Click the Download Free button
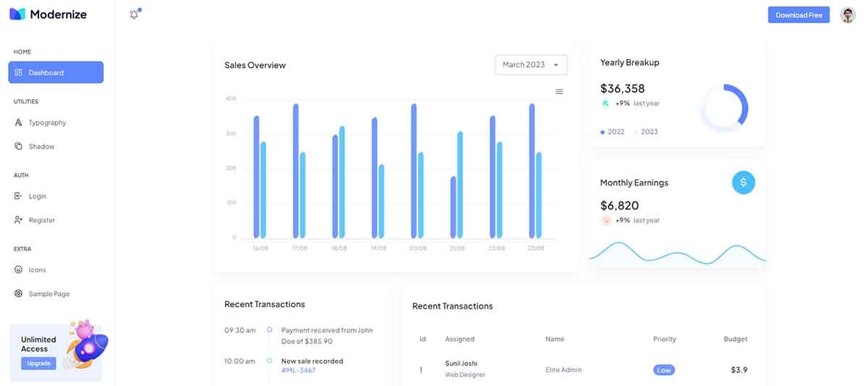The width and height of the screenshot is (868, 386). coord(799,14)
